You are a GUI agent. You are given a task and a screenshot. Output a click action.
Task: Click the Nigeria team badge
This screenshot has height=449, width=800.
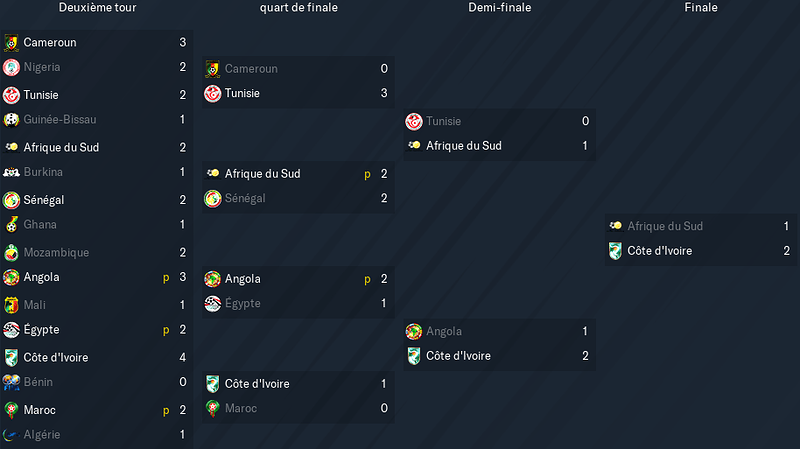(11, 67)
